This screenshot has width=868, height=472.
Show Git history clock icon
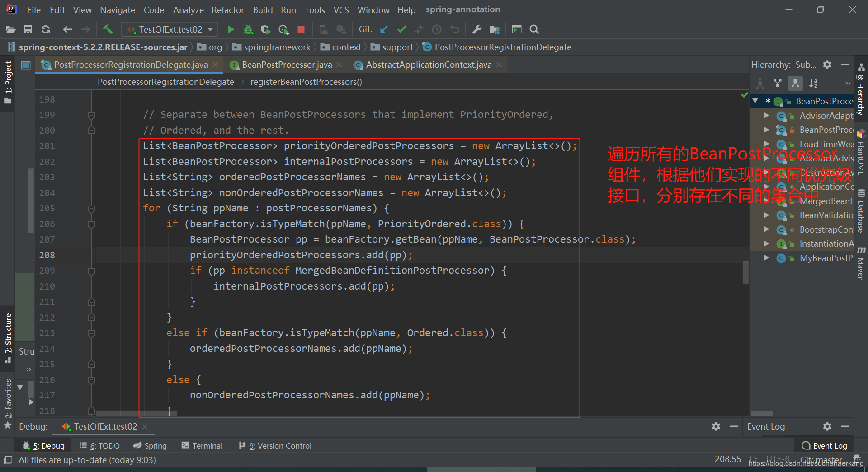[437, 29]
